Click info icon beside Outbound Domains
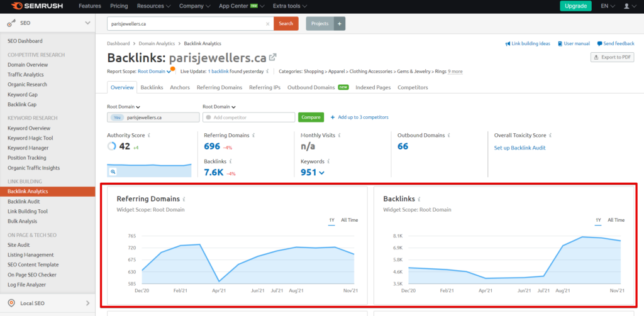Screen dimensions: 644x316 pos(449,135)
